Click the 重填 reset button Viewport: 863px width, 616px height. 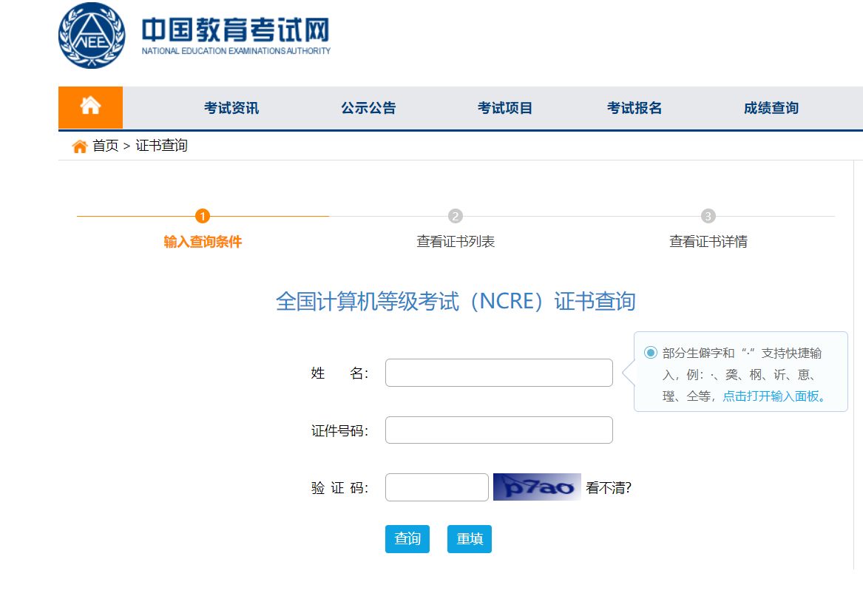tap(469, 539)
